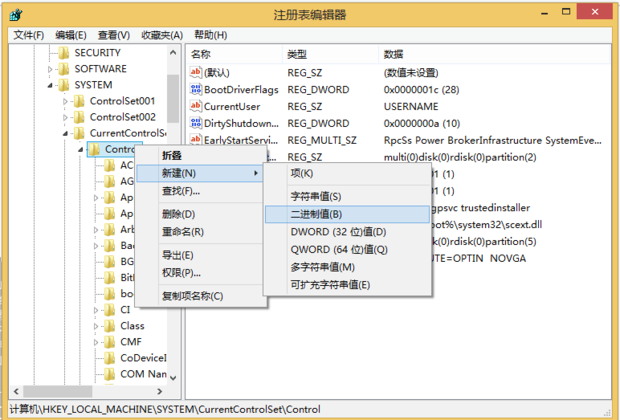
Task: Click the CurrentUser string value icon
Action: pos(196,107)
